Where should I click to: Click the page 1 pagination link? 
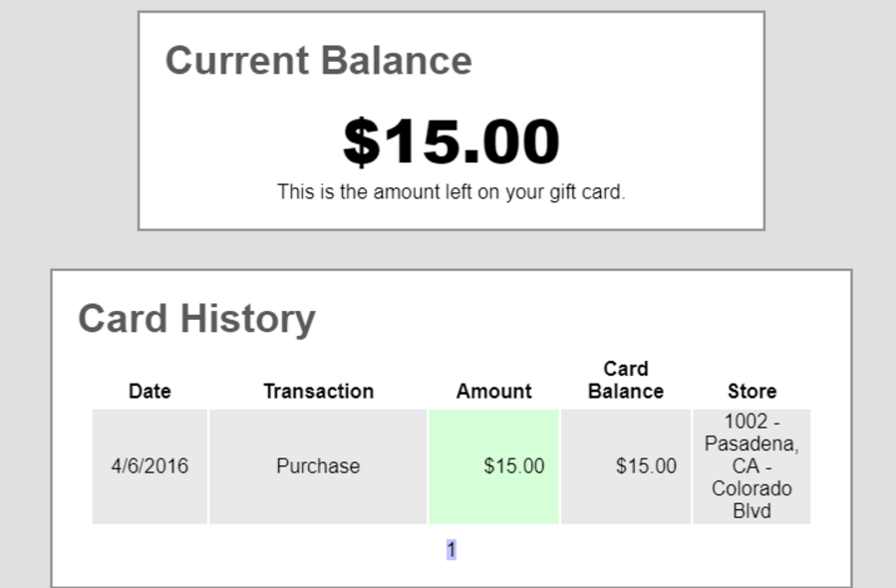click(x=451, y=550)
